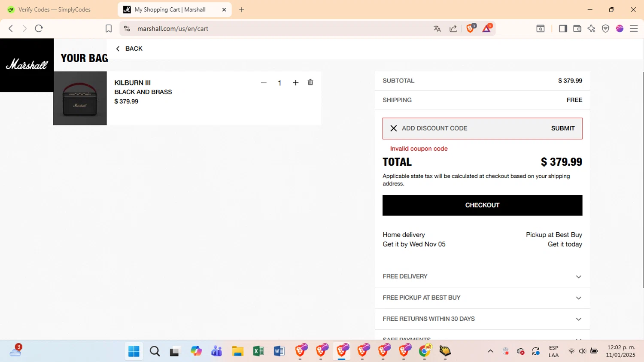Screen dimensions: 644x362
Task: Open the KILBURN III product name
Action: 132,83
